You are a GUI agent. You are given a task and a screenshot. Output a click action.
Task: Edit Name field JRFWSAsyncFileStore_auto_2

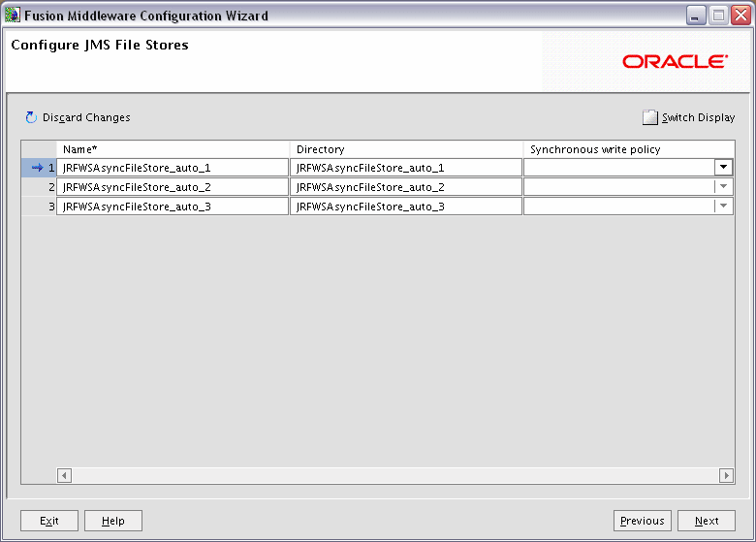[x=173, y=186]
